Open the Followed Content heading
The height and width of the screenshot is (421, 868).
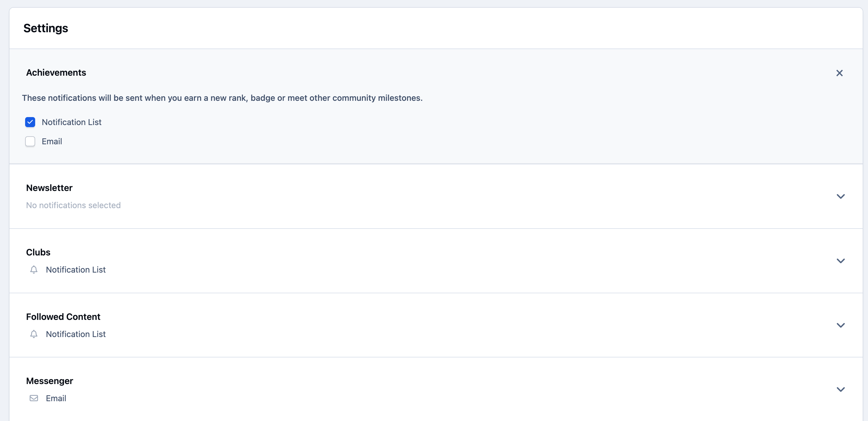(x=63, y=317)
